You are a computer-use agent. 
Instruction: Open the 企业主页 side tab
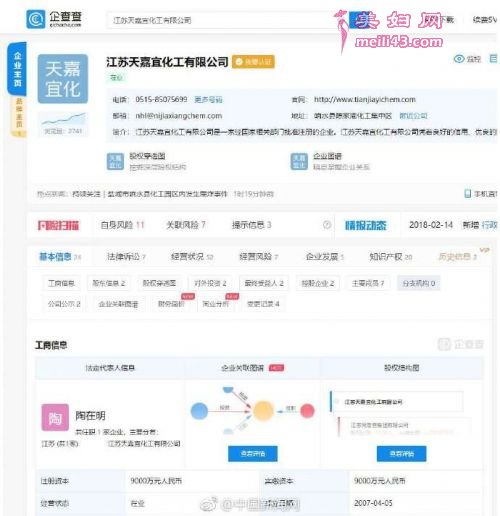(x=17, y=69)
